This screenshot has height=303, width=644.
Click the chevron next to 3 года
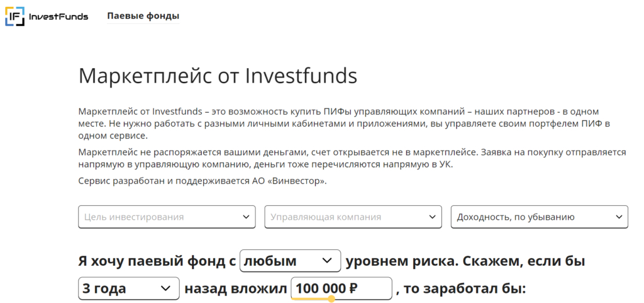pyautogui.click(x=166, y=289)
